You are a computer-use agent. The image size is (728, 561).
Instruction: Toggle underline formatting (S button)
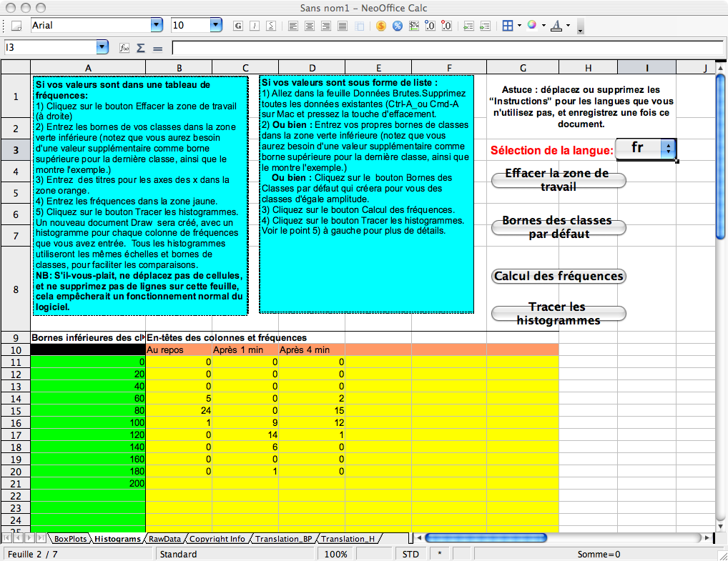pos(271,26)
